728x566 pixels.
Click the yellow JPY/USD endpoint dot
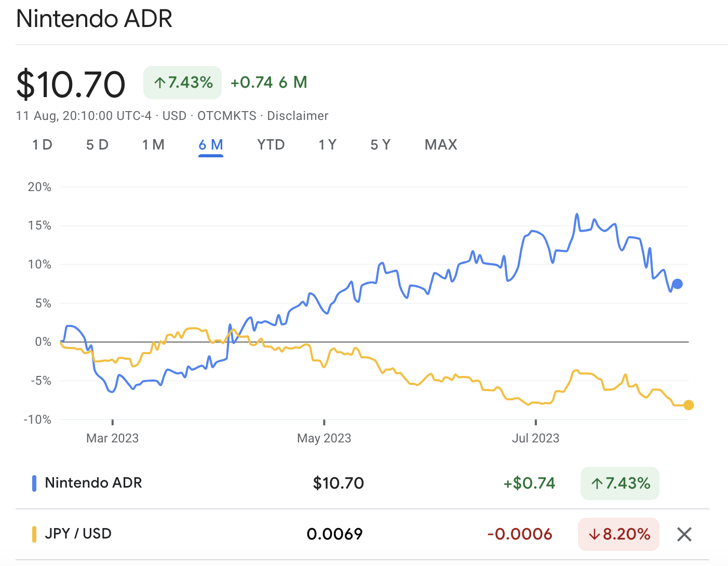(x=689, y=405)
